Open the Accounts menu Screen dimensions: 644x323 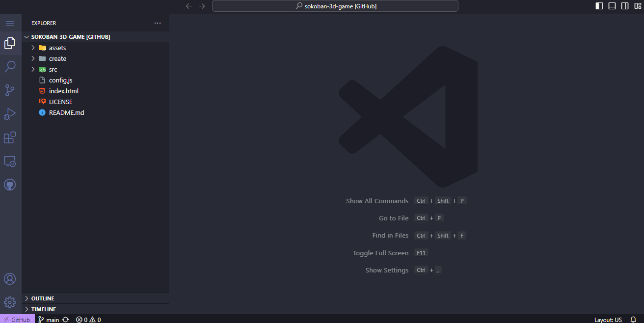click(10, 279)
